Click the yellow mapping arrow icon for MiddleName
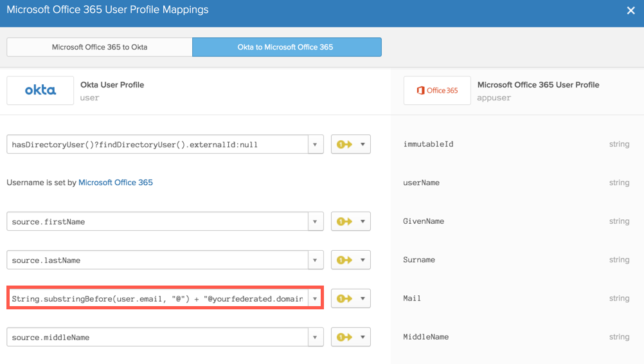 (x=345, y=338)
